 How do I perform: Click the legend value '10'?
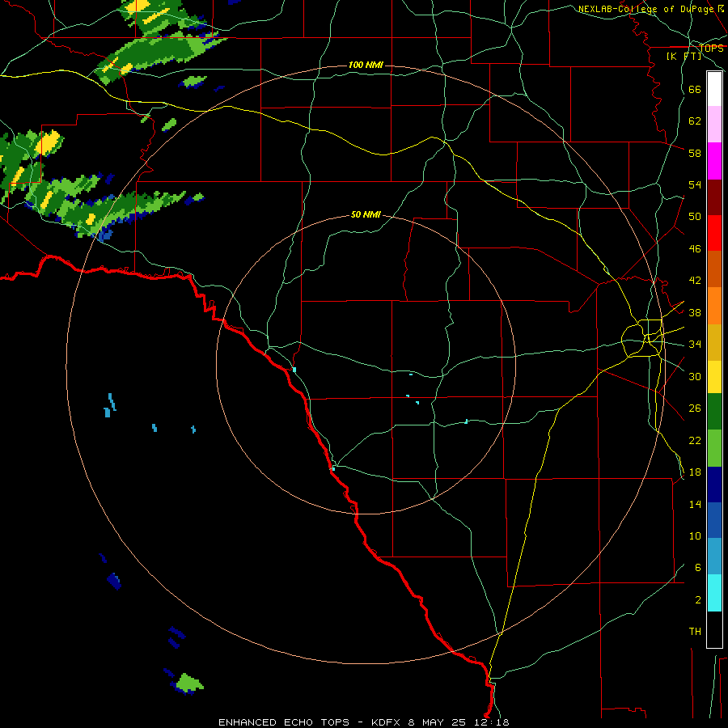point(695,535)
